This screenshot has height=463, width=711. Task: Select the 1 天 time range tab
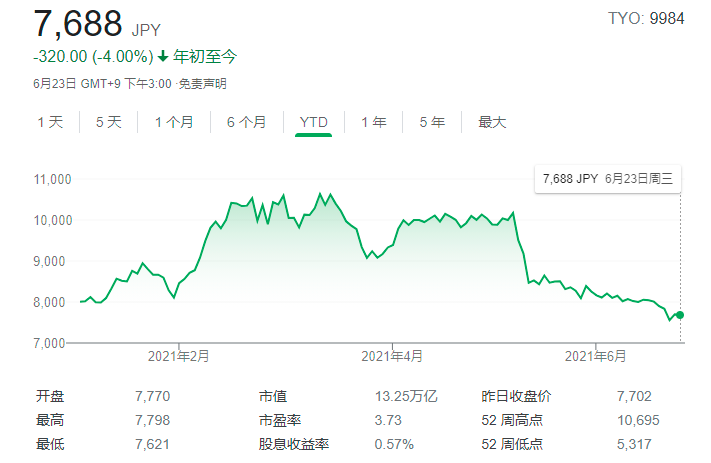coord(50,122)
